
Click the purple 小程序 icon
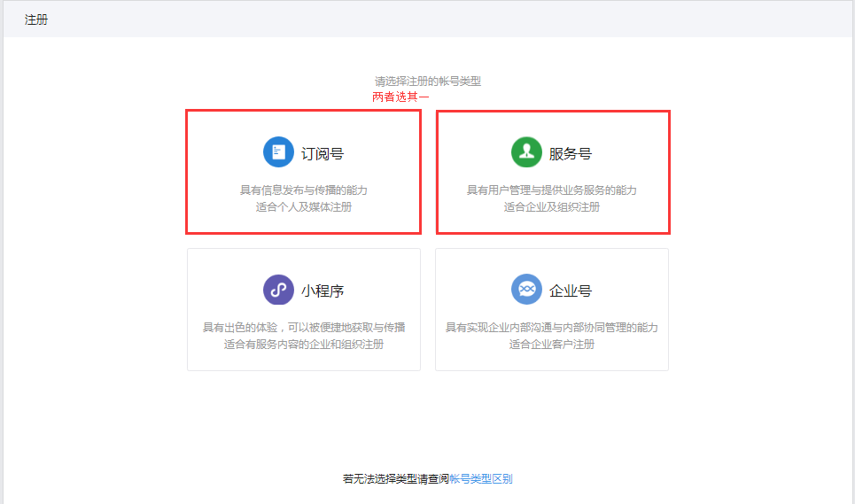coord(278,290)
